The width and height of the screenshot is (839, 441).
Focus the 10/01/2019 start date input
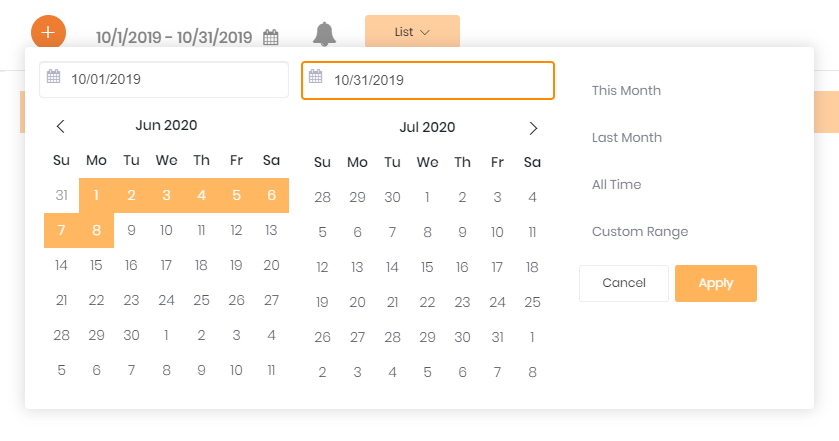click(164, 80)
